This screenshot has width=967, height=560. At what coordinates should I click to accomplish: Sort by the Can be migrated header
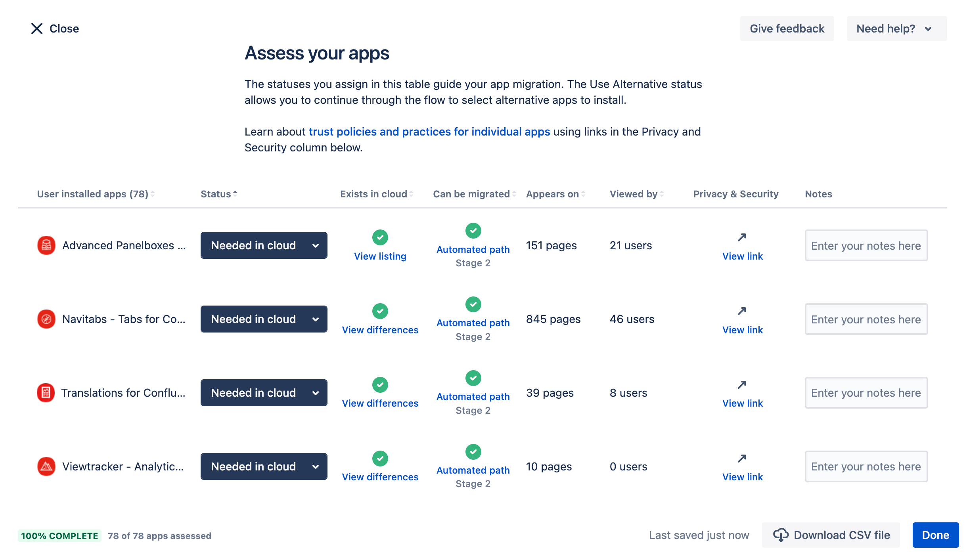[x=474, y=194]
